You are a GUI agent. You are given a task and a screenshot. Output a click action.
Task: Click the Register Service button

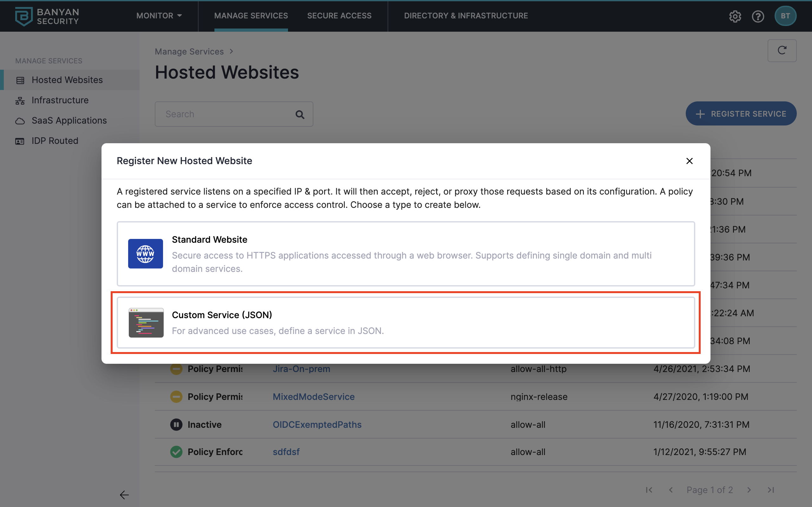click(741, 114)
